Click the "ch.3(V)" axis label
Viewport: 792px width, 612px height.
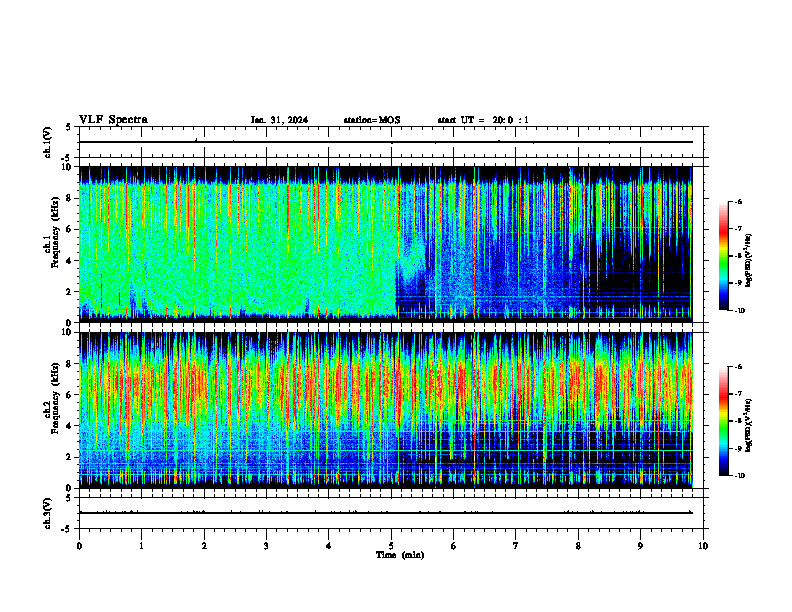click(x=48, y=513)
